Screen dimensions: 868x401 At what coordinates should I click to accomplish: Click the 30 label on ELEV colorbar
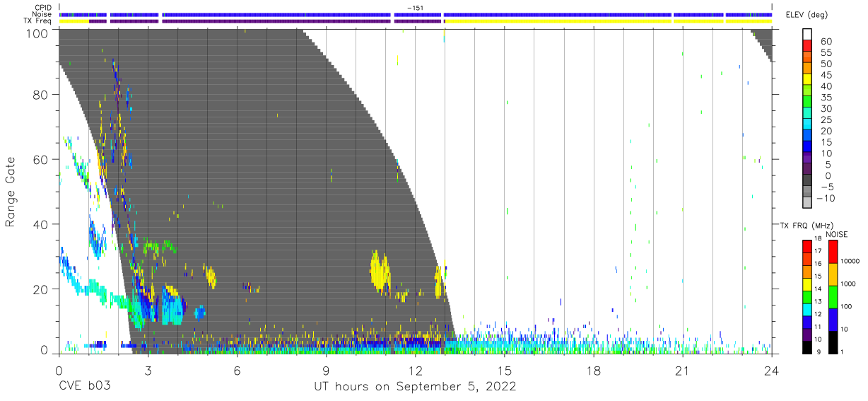[x=826, y=108]
